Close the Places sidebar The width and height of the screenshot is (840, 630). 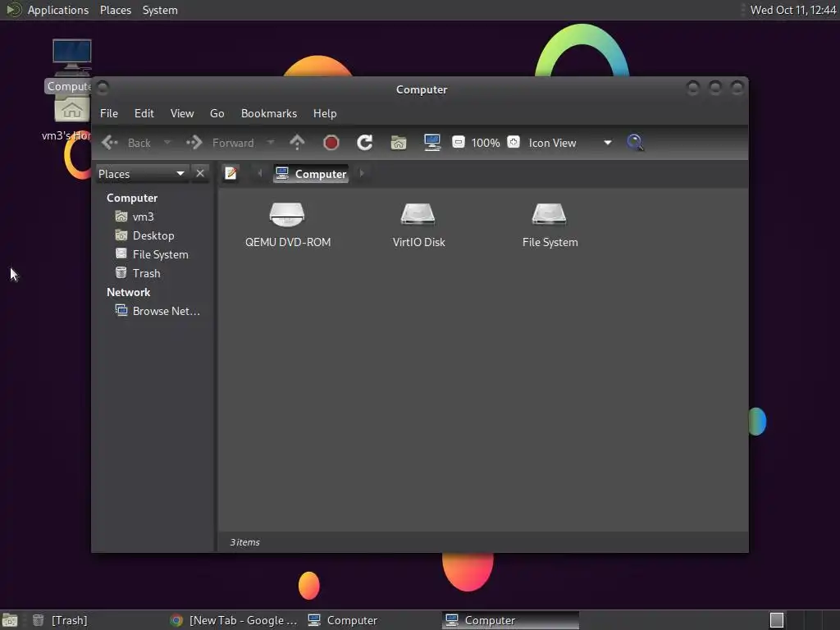click(200, 174)
